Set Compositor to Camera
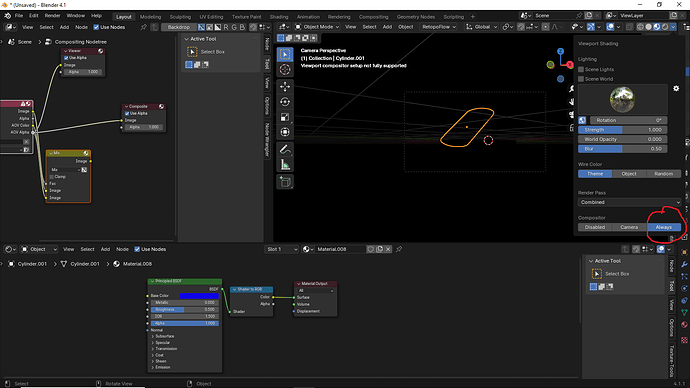 tap(629, 227)
